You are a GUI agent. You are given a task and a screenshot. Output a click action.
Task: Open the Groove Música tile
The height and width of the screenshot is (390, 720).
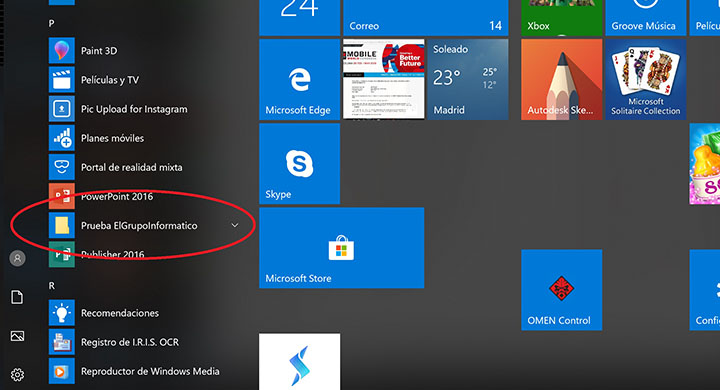(646, 17)
